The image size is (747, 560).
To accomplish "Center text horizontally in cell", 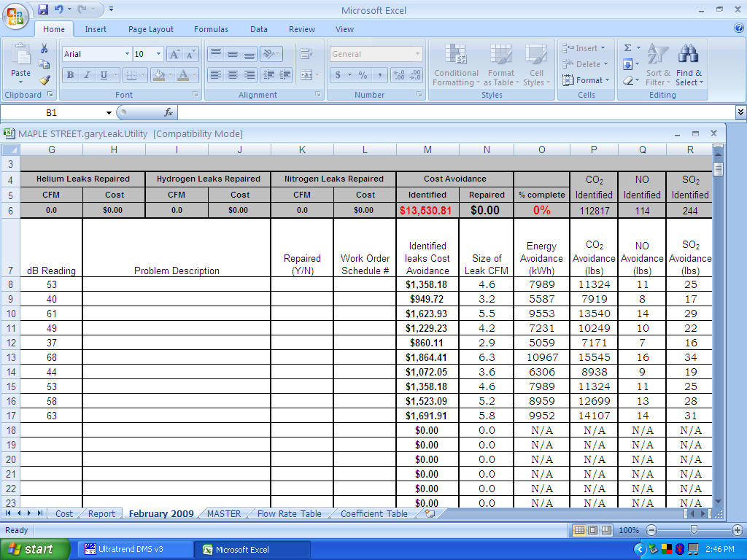I will [x=233, y=75].
